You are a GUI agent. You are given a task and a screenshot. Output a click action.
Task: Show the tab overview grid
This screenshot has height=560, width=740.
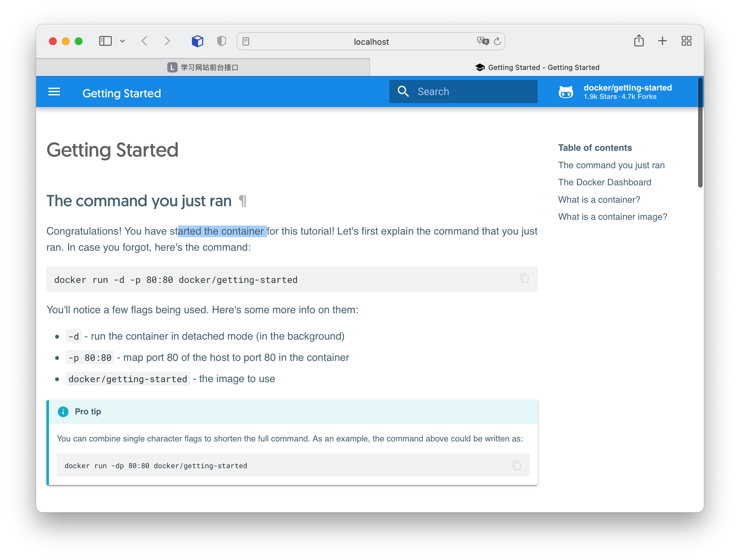coord(686,41)
